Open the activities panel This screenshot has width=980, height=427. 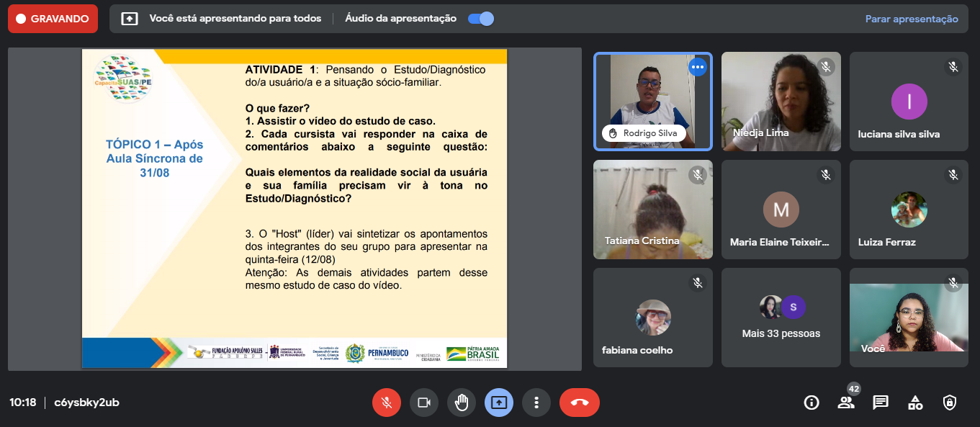pos(915,403)
